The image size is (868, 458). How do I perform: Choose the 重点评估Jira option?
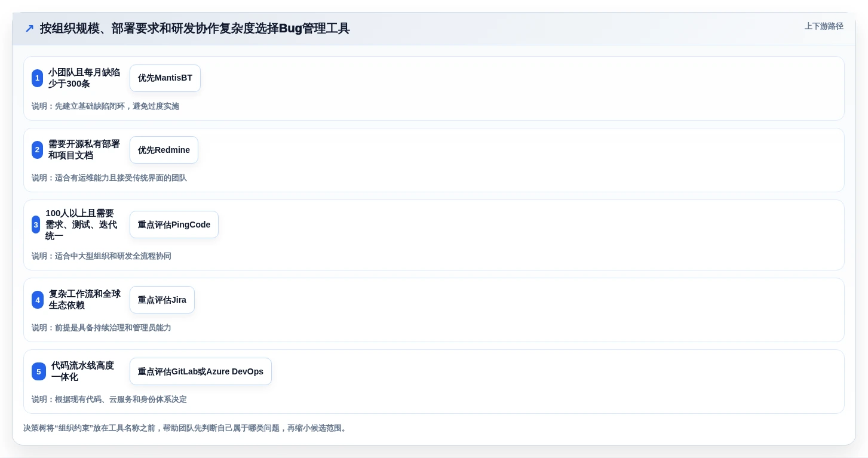pyautogui.click(x=162, y=300)
